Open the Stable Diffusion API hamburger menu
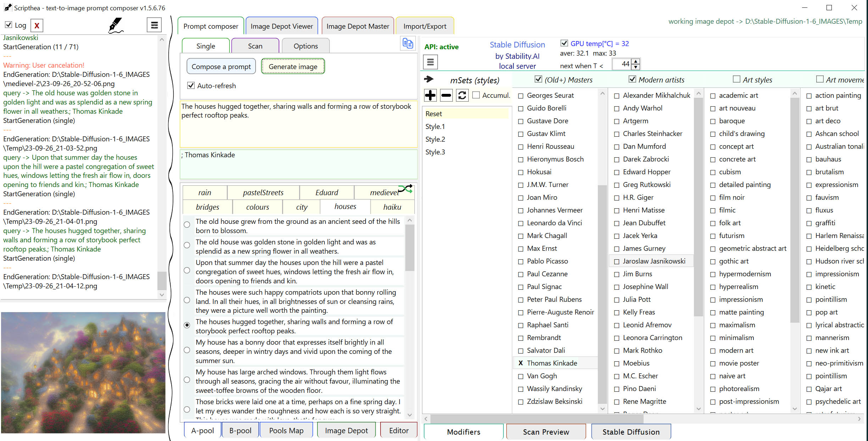The image size is (868, 441). pos(430,62)
